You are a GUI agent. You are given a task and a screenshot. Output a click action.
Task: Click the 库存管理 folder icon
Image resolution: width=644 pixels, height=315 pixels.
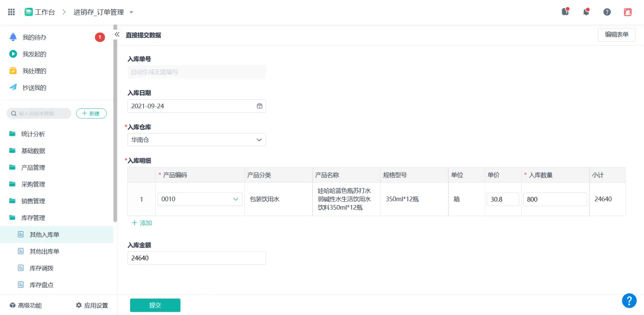pyautogui.click(x=13, y=218)
